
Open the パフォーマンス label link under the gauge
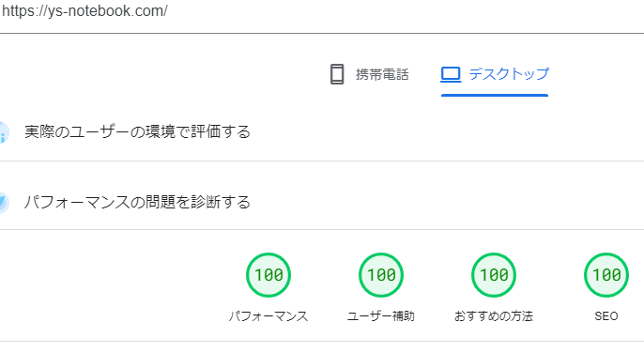tap(268, 316)
